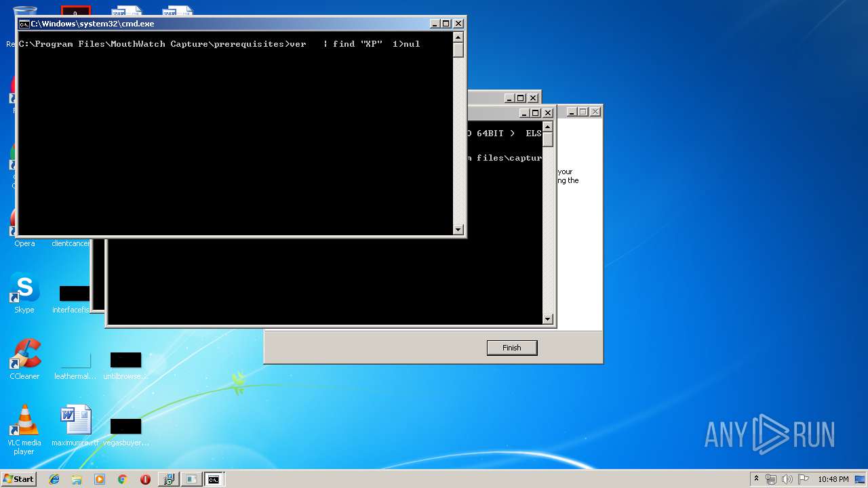The width and height of the screenshot is (868, 488).
Task: Maximize the installer window behind the consoles
Action: click(583, 112)
